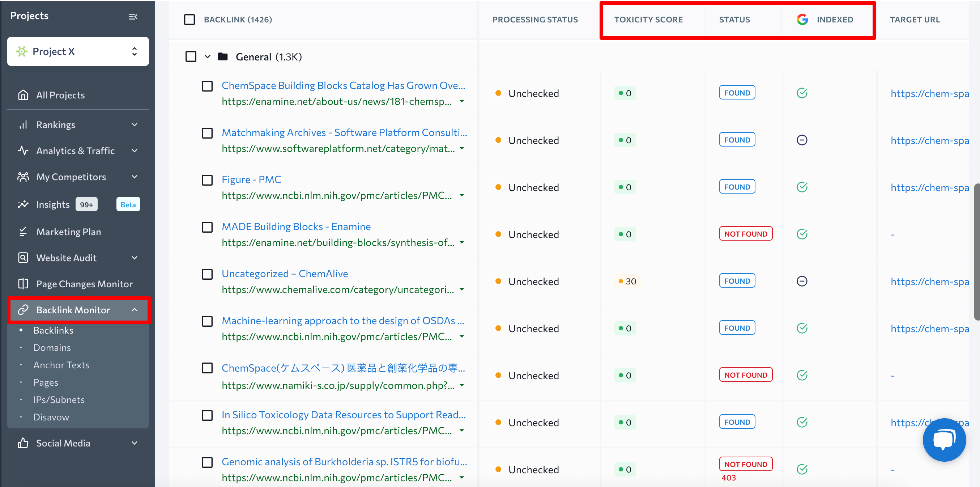Image resolution: width=980 pixels, height=487 pixels.
Task: Open the Anchor Texts section
Action: coord(61,364)
